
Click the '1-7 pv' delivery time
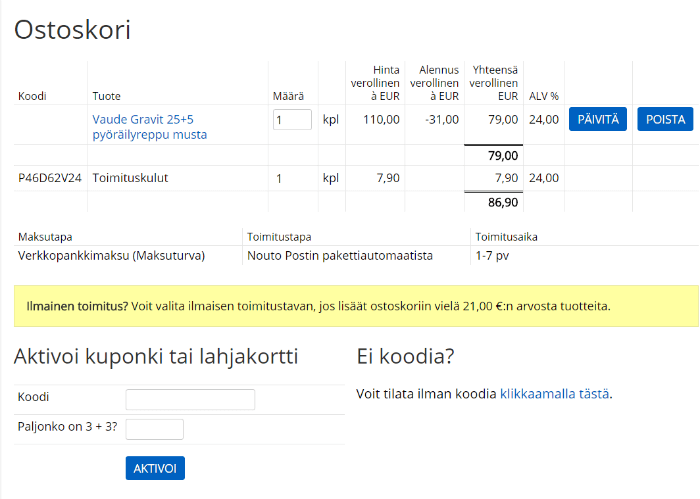click(492, 256)
